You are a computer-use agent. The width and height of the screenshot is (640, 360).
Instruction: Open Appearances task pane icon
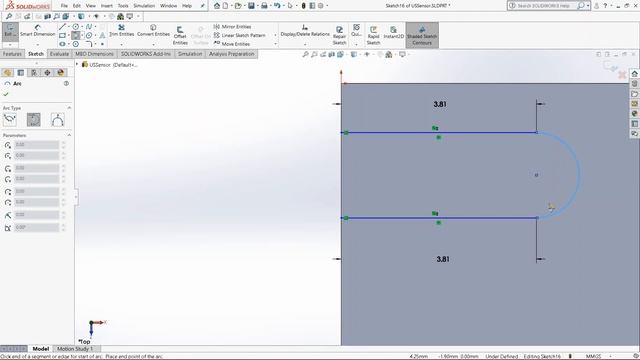(634, 113)
